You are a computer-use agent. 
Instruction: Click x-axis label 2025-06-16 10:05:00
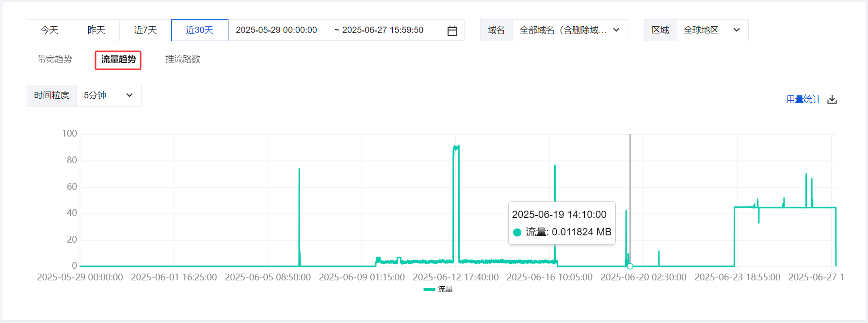click(x=549, y=277)
